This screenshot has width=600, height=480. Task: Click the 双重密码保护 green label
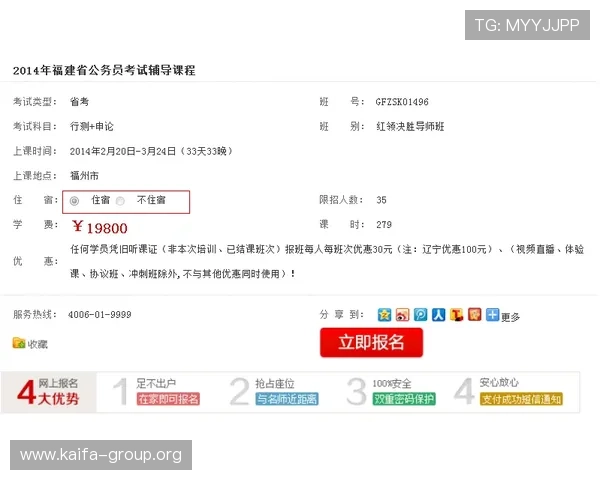pyautogui.click(x=404, y=399)
